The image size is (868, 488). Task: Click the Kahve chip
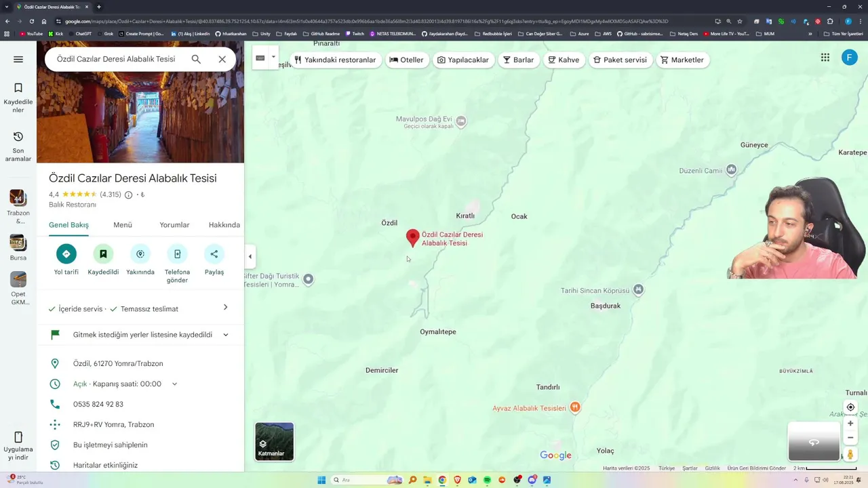pos(564,60)
